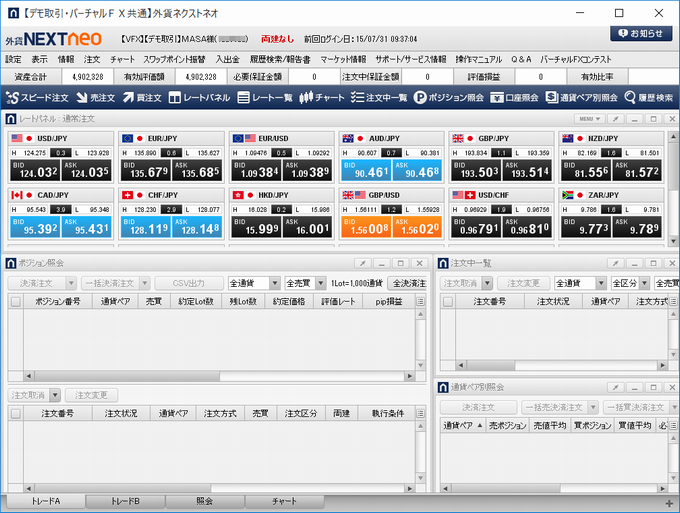The height and width of the screenshot is (513, 680).
Task: Click the EUR/USD BID 1.09384 tile
Action: click(x=256, y=170)
